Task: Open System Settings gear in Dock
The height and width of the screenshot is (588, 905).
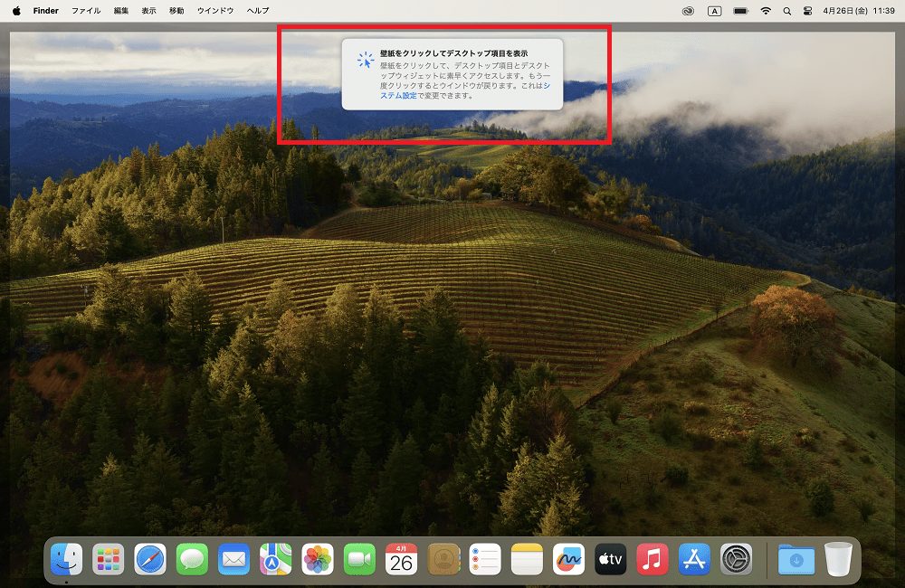Action: [736, 559]
